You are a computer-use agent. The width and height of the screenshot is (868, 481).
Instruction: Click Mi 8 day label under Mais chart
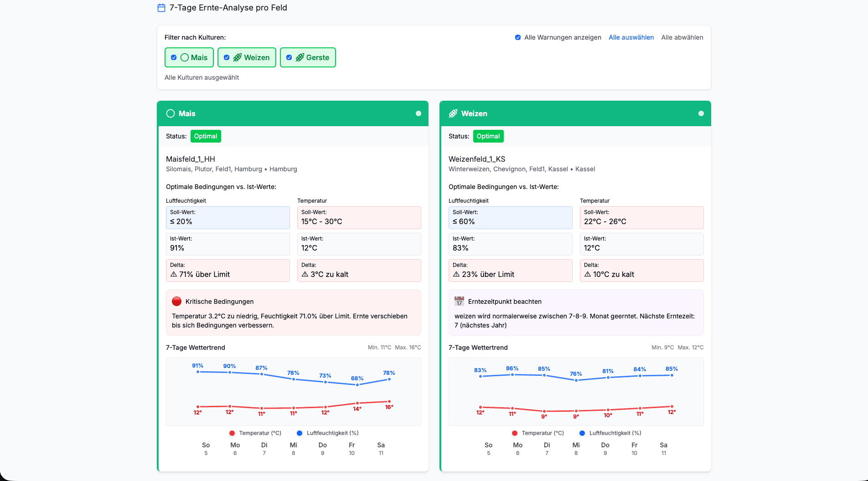pos(294,449)
